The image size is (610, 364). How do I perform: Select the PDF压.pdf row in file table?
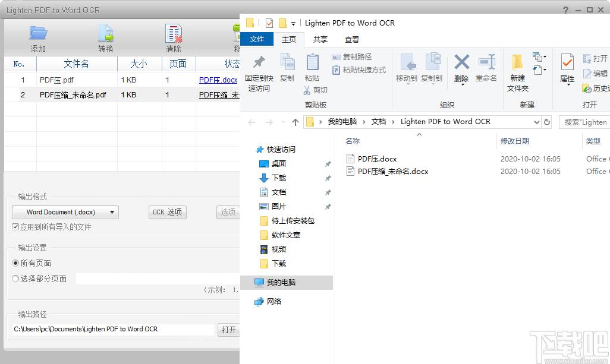coord(122,80)
